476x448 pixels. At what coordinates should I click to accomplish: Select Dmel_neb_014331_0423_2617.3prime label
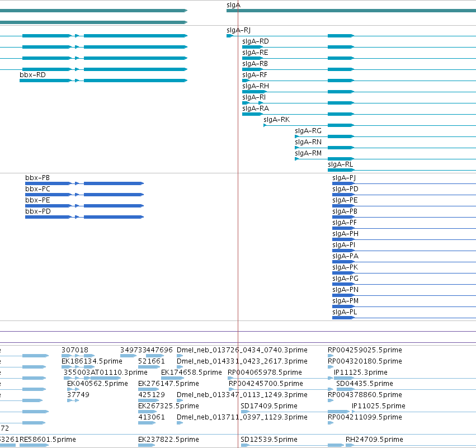coord(242,361)
